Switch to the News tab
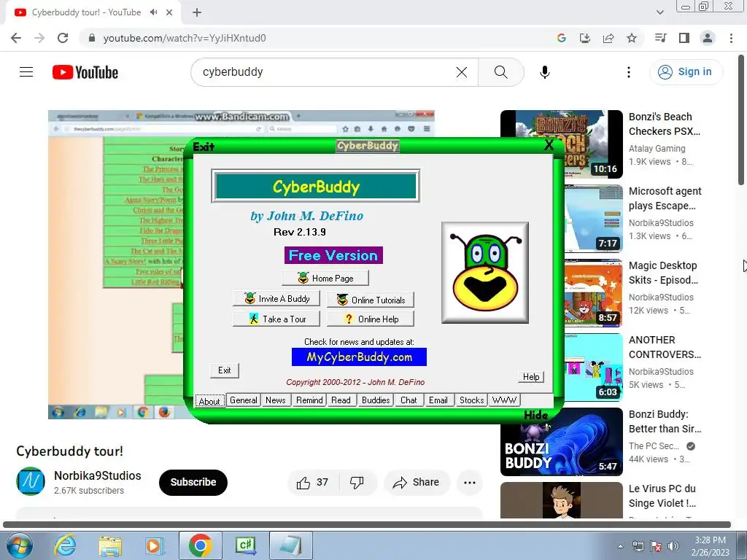Screen dimensions: 747x560 click(275, 400)
